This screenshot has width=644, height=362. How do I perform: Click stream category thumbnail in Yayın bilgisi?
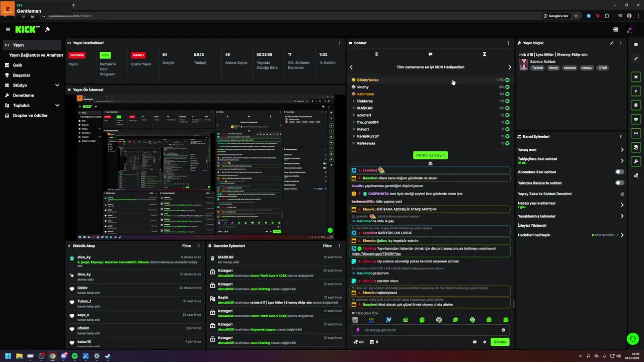pyautogui.click(x=523, y=64)
